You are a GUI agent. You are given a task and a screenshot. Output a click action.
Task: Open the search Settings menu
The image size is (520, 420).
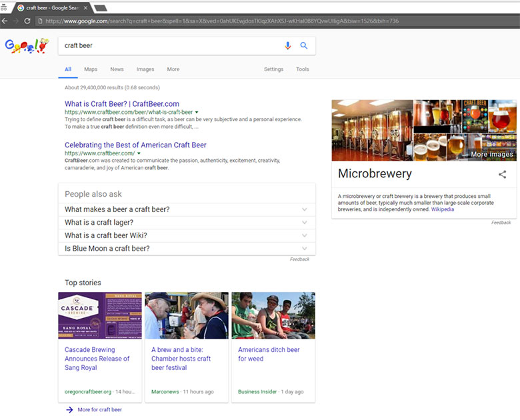click(273, 69)
